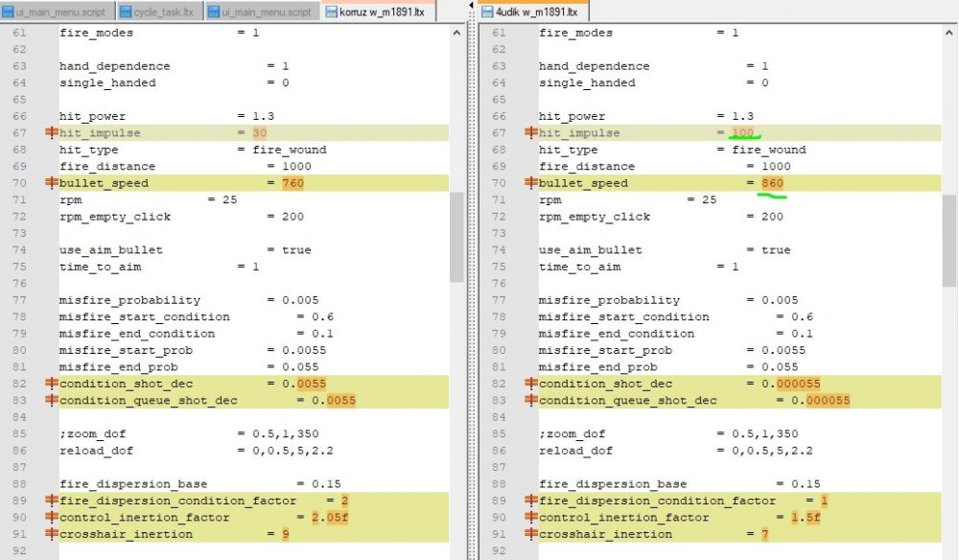Click the left pane scrollbar up arrow
This screenshot has width=959, height=560.
[456, 33]
